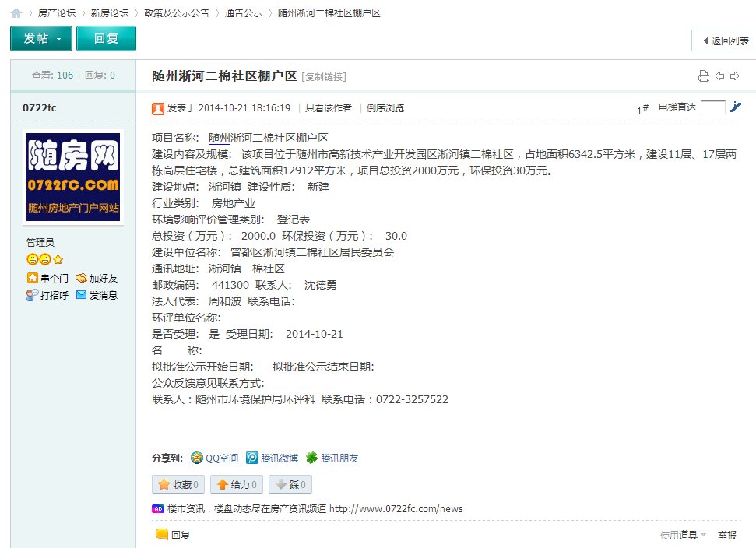Screen dimensions: 756x548
Task: Click the 腾讯微博 icon
Action: tap(251, 458)
